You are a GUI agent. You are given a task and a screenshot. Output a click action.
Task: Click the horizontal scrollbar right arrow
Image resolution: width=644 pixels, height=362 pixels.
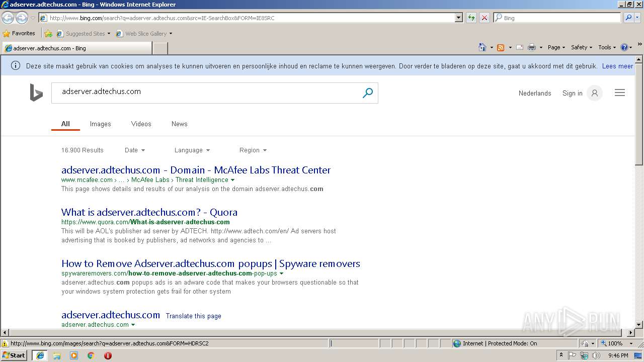tap(631, 332)
